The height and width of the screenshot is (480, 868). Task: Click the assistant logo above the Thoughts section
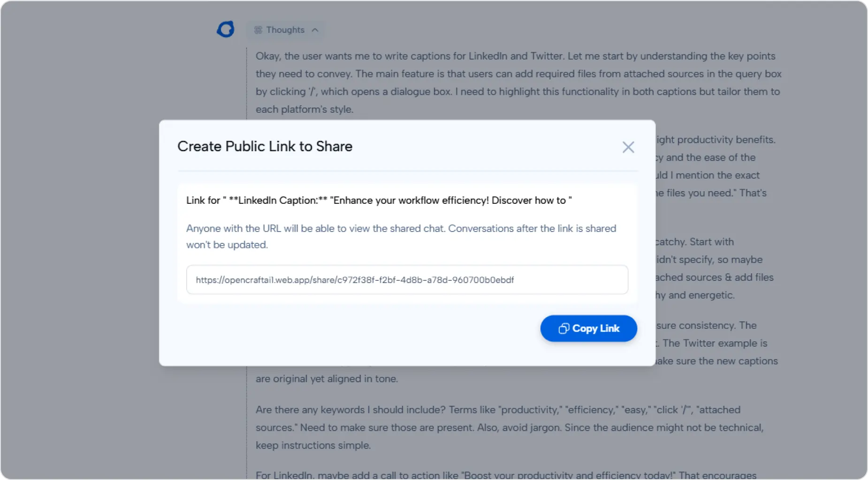225,29
